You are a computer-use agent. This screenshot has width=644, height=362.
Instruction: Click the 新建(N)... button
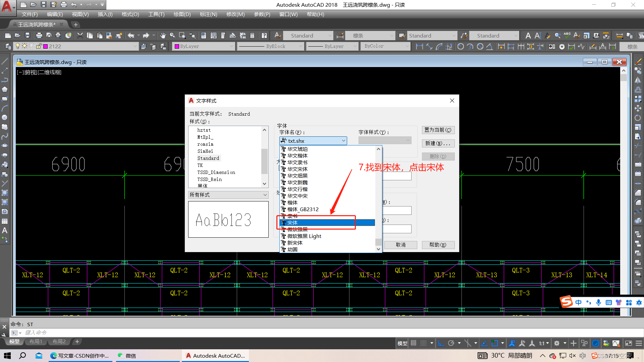coord(438,143)
